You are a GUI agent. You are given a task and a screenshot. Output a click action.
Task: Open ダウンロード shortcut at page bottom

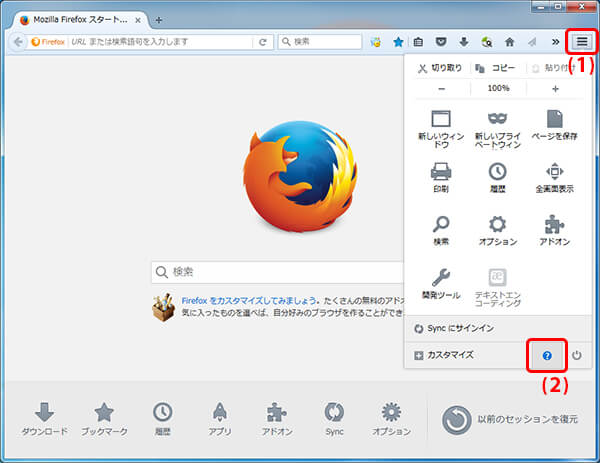click(x=44, y=419)
